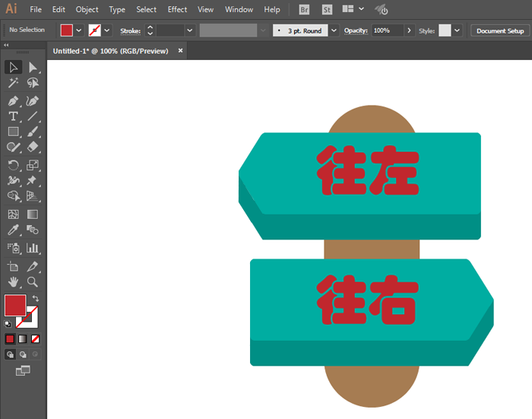Enable Draw Inside mode
The height and width of the screenshot is (419, 532).
coord(35,354)
